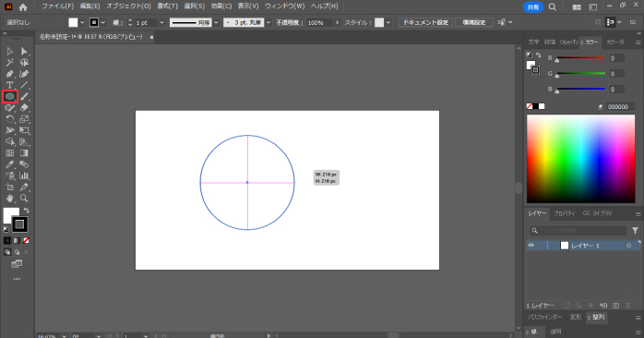This screenshot has width=644, height=338.
Task: Toggle the layer filter funnel icon
Action: (x=635, y=231)
